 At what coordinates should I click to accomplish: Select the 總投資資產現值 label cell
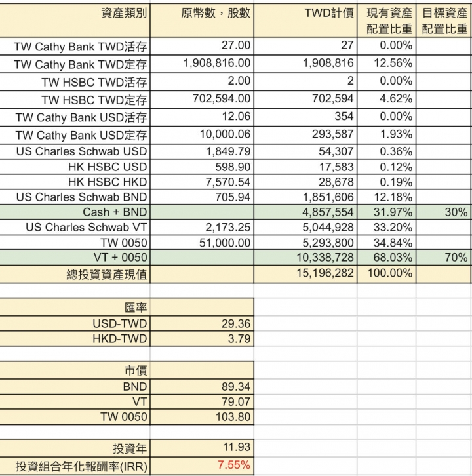point(75,274)
